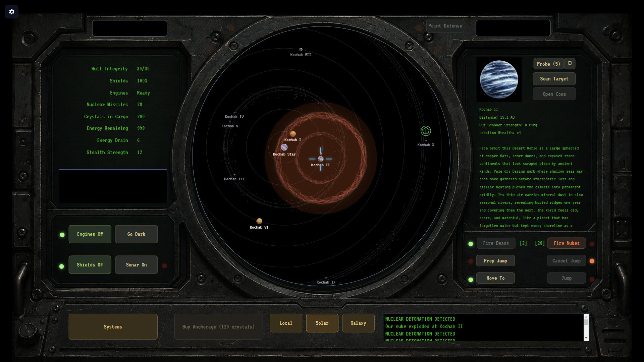Toggle Go Dark mode
The height and width of the screenshot is (362, 644).
(x=137, y=234)
